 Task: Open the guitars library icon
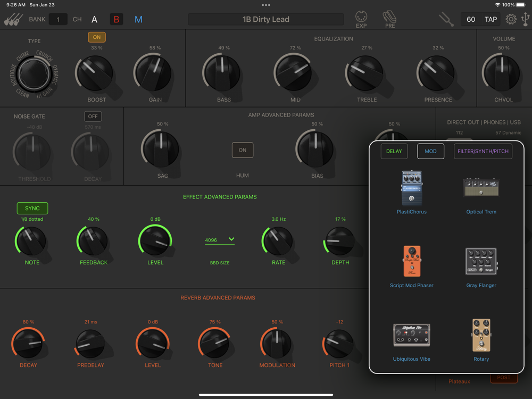[x=14, y=19]
